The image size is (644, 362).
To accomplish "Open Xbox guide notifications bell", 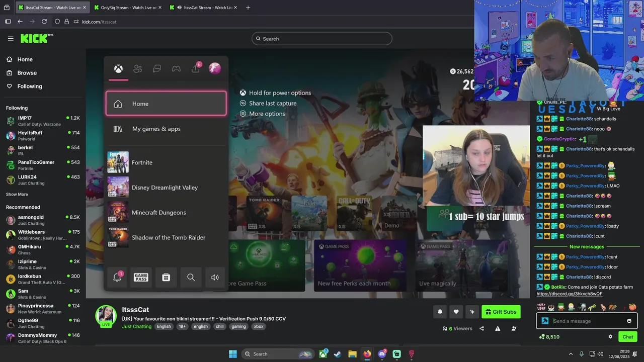I will [117, 277].
